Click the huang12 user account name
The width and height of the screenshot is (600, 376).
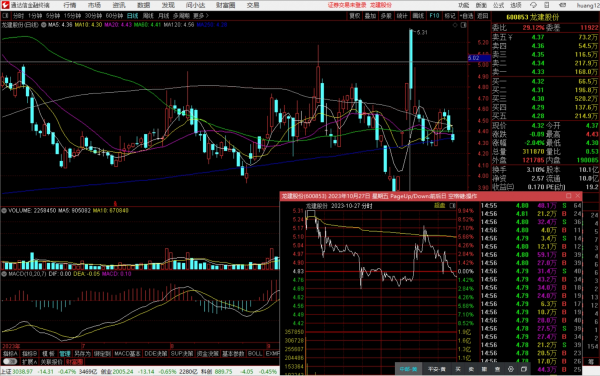pos(587,5)
